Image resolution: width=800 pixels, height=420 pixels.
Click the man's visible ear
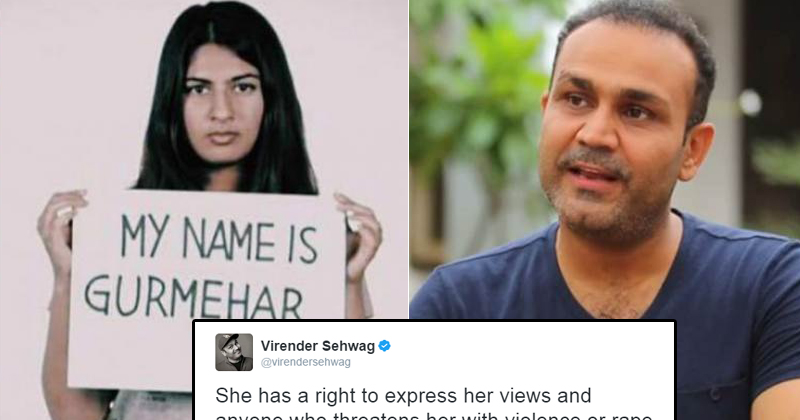[x=697, y=152]
